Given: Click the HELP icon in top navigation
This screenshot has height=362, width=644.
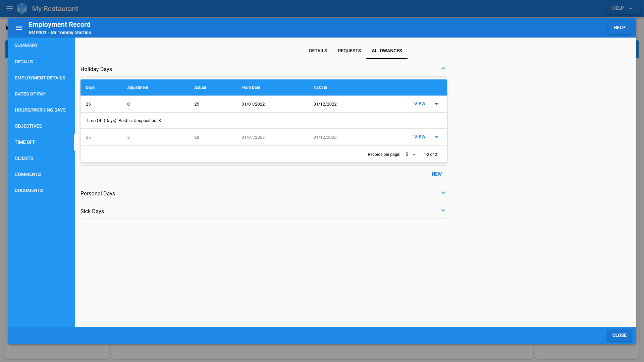Looking at the screenshot, I should (622, 8).
